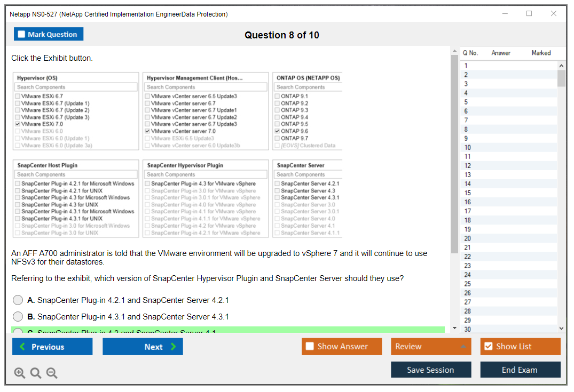574x392 pixels.
Task: Advance with the Next button
Action: pos(143,347)
